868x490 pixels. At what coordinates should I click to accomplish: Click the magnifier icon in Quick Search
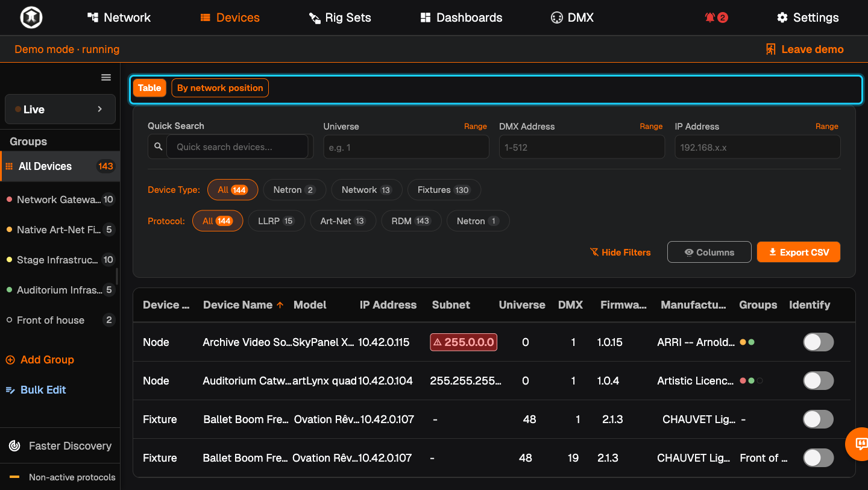point(158,146)
